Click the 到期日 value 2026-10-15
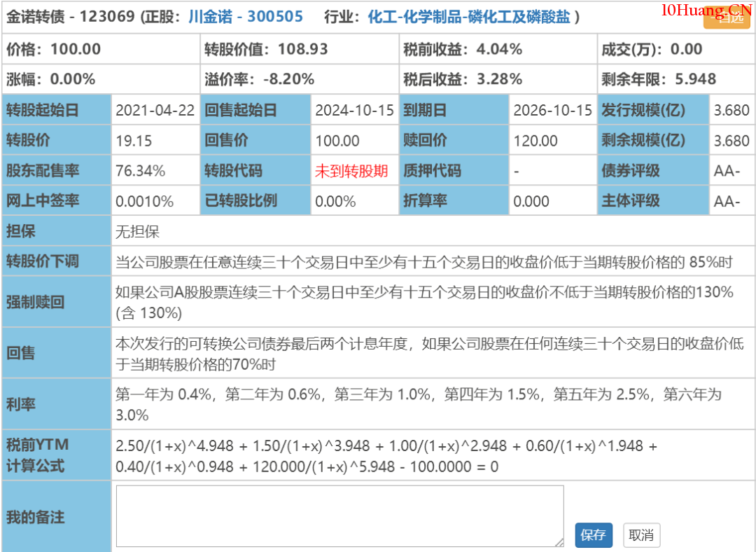The height and width of the screenshot is (552, 756). (552, 111)
